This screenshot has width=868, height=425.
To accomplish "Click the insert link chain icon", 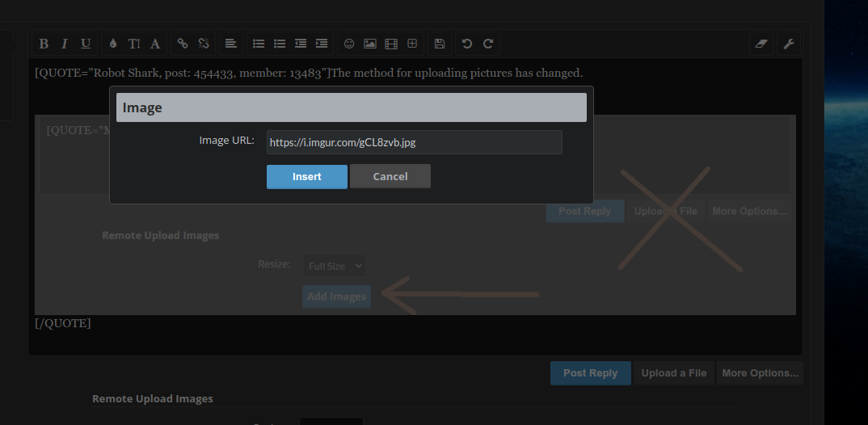I will [183, 44].
